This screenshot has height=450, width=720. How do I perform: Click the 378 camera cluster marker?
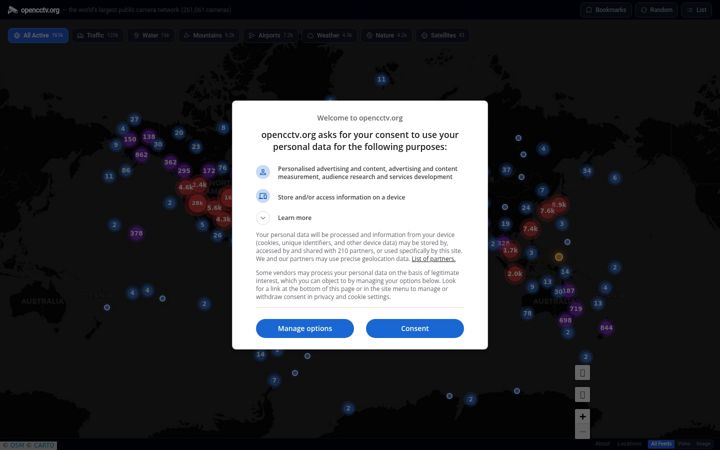[136, 233]
